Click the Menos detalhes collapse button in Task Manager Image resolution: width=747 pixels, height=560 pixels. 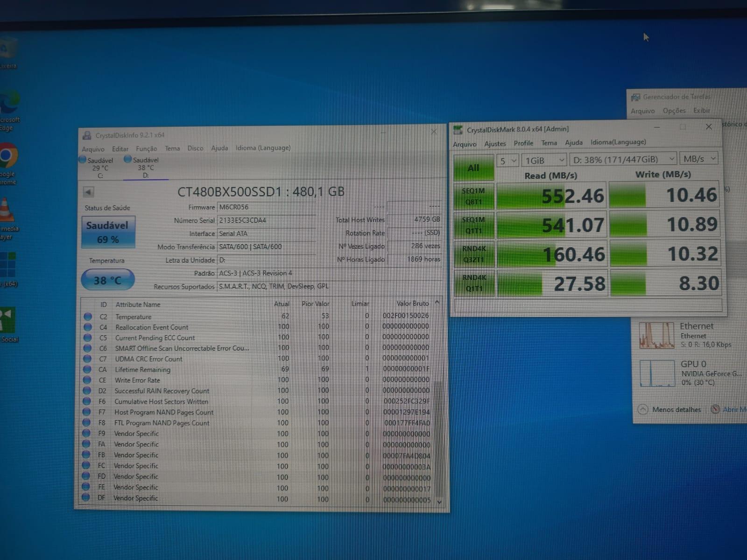[x=670, y=410]
